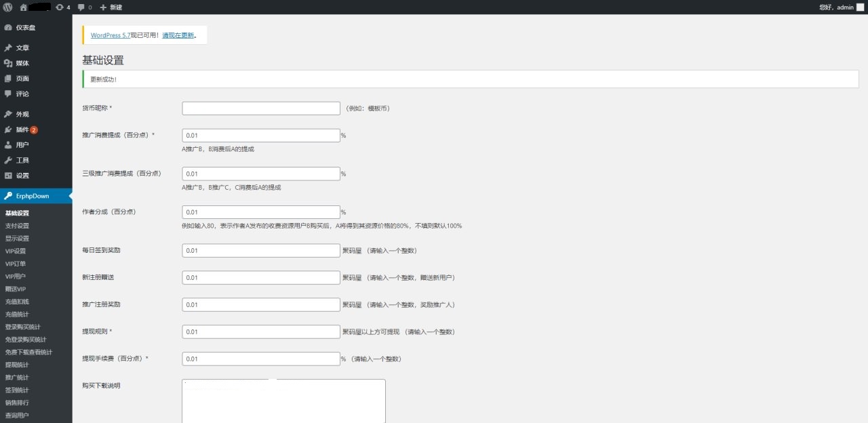
Task: Select 免费下载查看统计 submenu
Action: click(28, 352)
